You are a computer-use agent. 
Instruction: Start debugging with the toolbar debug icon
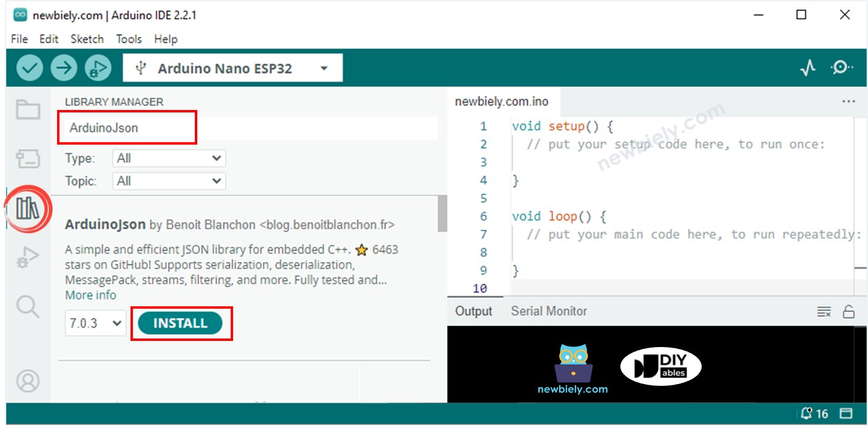click(98, 67)
